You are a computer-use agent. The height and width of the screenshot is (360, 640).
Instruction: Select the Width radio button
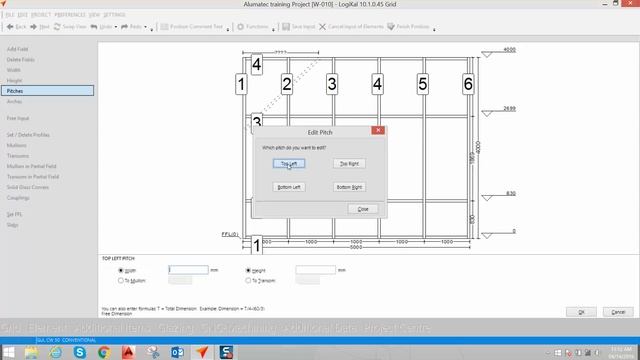coord(121,270)
